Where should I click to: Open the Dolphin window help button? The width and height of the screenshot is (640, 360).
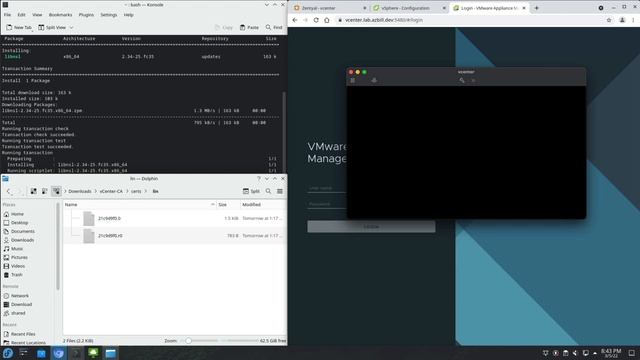[258, 179]
